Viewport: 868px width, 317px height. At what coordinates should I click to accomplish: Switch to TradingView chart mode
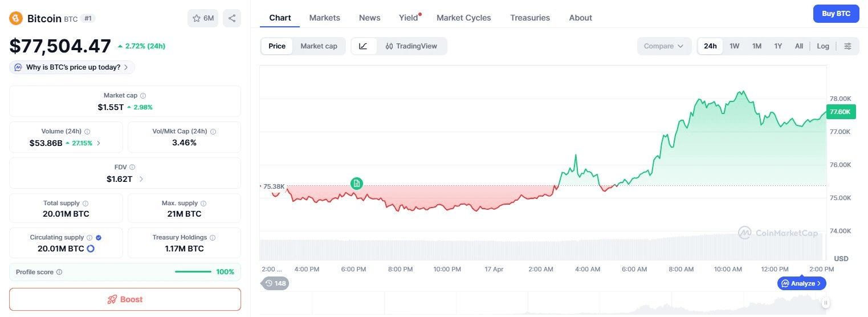[x=411, y=46]
